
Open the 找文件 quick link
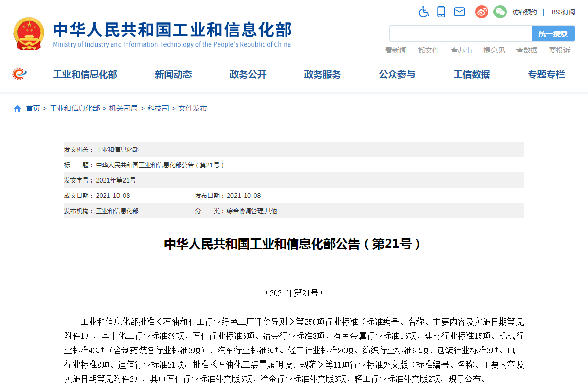(428, 50)
